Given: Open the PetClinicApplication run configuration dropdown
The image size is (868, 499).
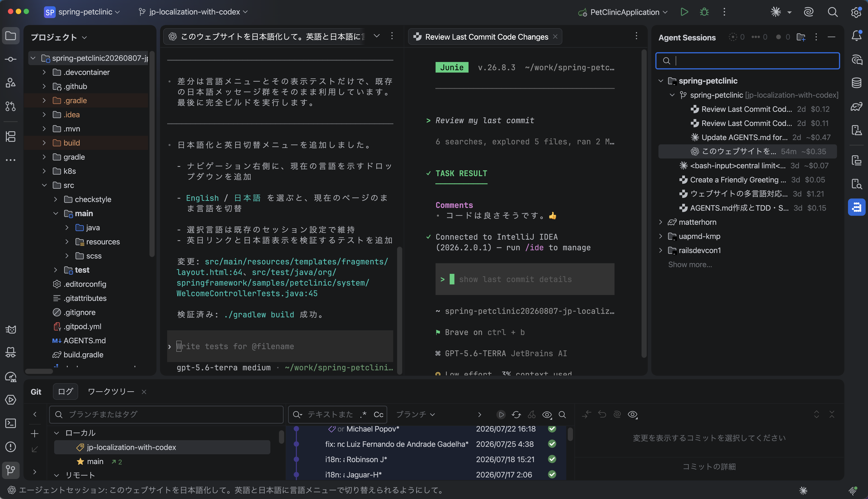Looking at the screenshot, I should pos(623,12).
